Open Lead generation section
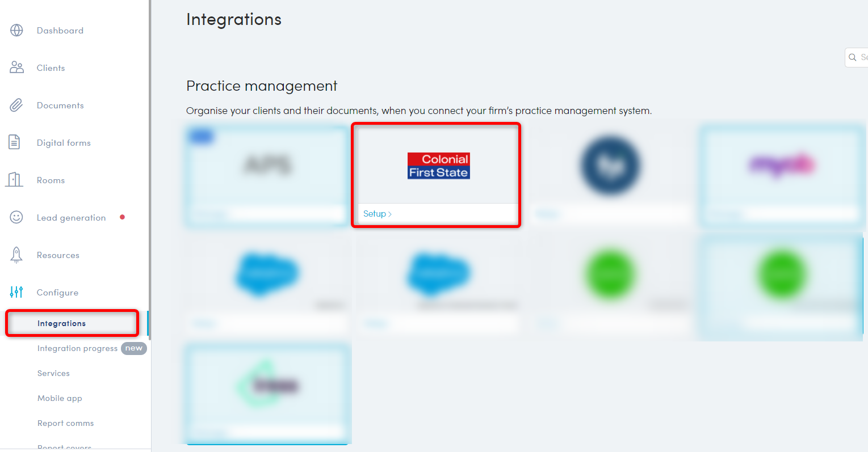The width and height of the screenshot is (868, 452). click(72, 218)
